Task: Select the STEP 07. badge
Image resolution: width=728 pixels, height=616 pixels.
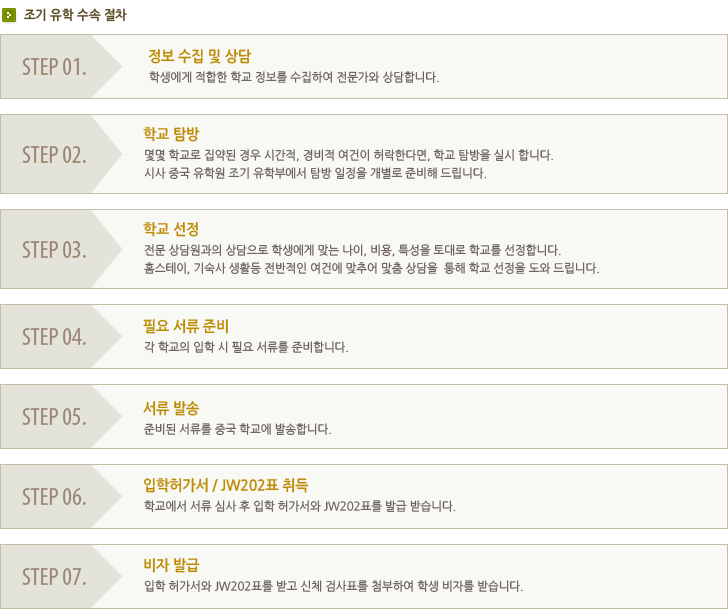Action: 54,577
